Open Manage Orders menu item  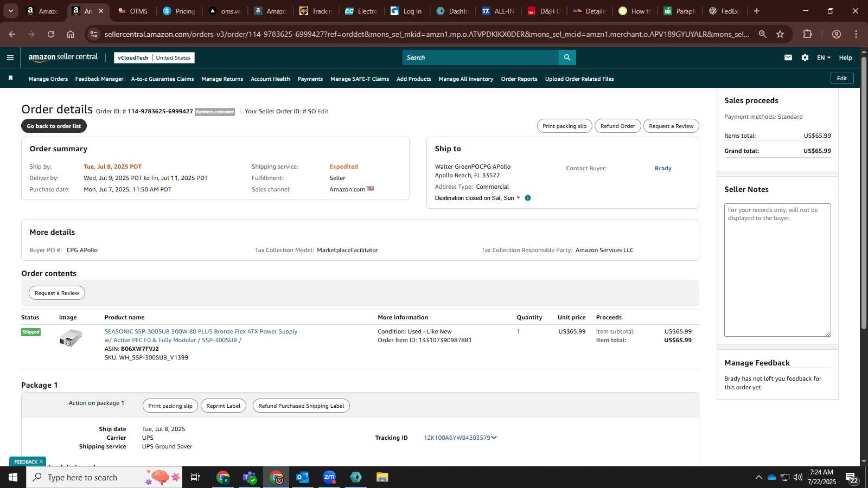[48, 79]
